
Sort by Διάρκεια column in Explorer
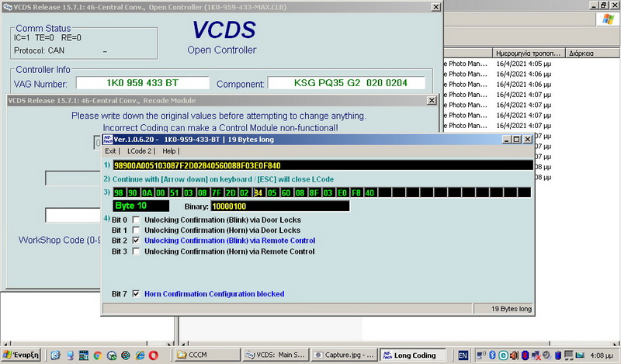pos(593,53)
